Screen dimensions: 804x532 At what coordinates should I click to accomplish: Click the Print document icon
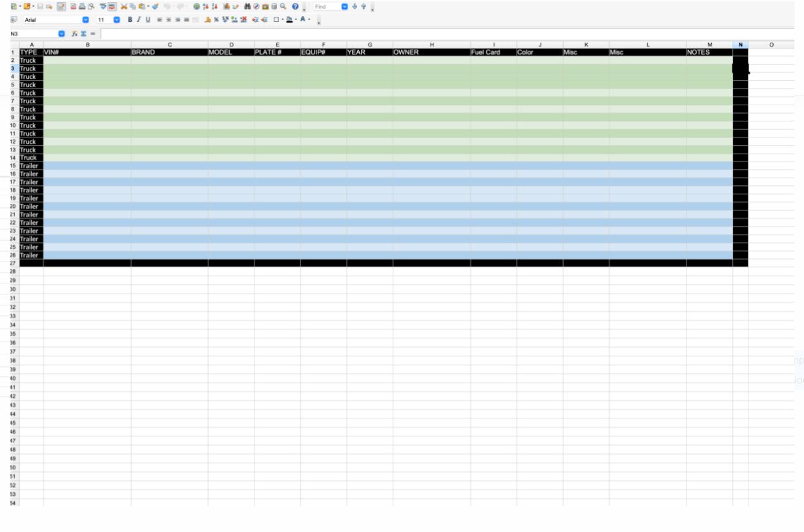click(83, 6)
